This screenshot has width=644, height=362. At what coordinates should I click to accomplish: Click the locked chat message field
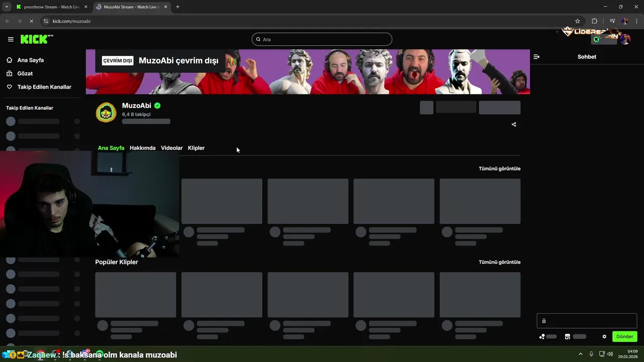587,321
